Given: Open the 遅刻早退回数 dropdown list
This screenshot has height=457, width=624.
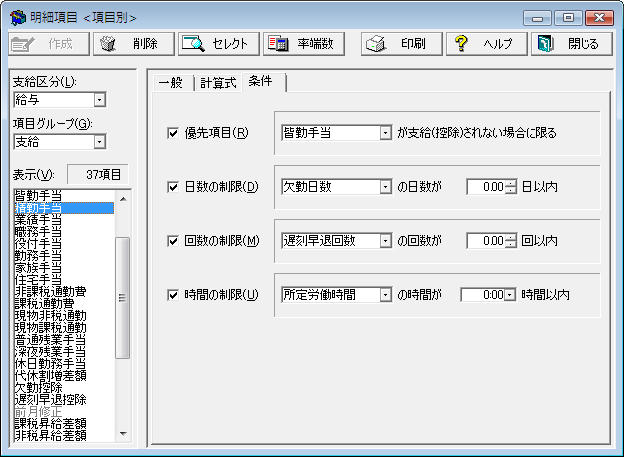Looking at the screenshot, I should tap(385, 241).
